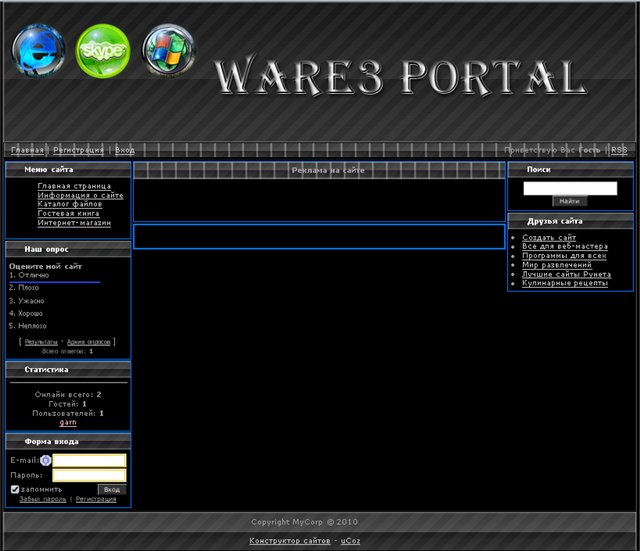Click the Windows logo orb icon
Viewport: 640px width, 551px height.
click(168, 50)
